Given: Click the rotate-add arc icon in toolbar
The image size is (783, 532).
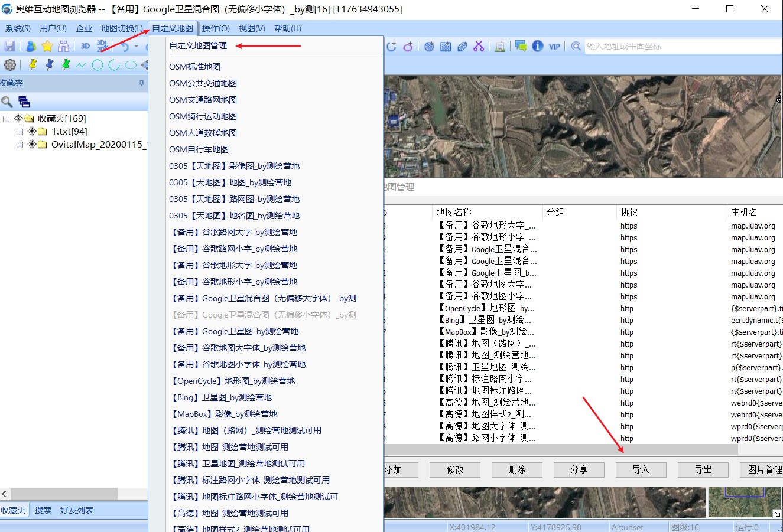Looking at the screenshot, I should click(x=391, y=46).
